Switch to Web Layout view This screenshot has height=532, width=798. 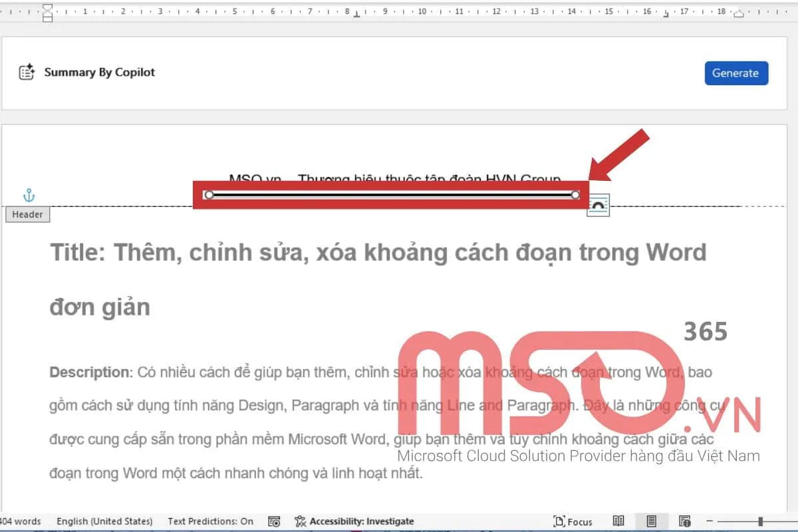coord(685,521)
